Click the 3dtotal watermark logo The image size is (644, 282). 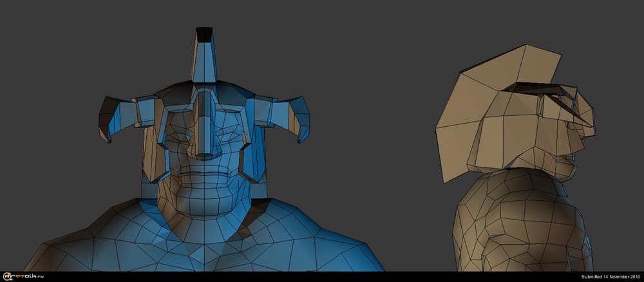tap(23, 276)
